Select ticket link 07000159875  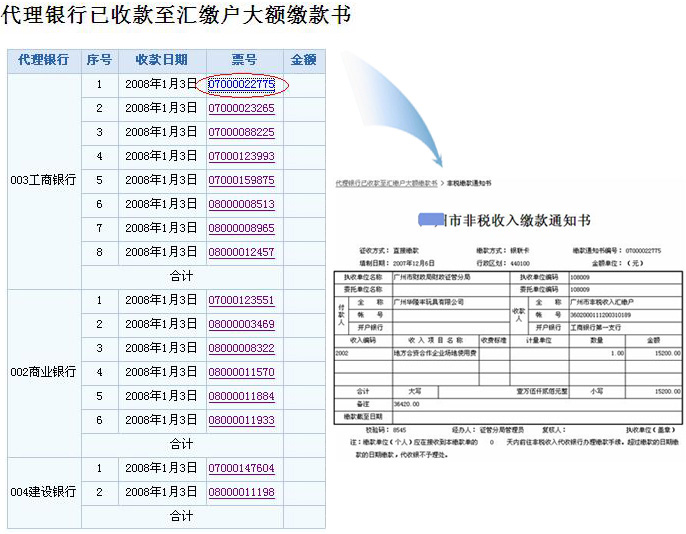tap(241, 180)
